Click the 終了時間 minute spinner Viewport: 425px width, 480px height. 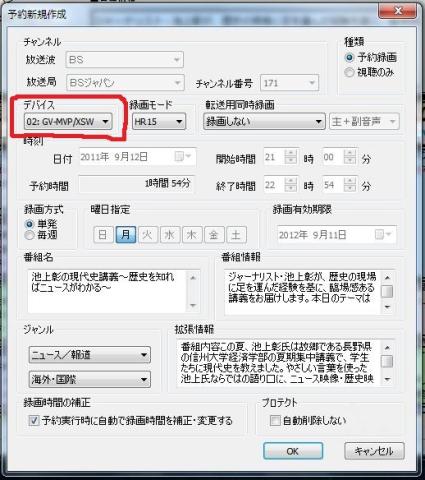(x=350, y=185)
